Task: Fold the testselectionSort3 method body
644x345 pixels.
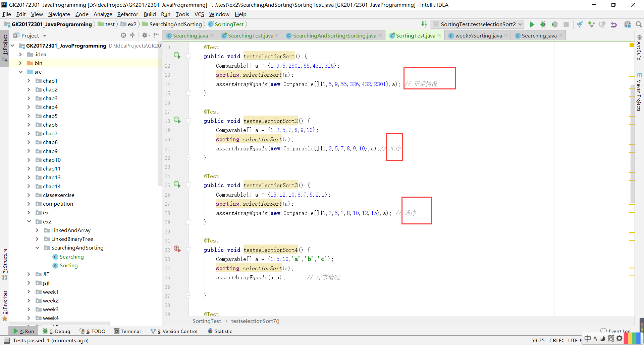Action: click(189, 185)
